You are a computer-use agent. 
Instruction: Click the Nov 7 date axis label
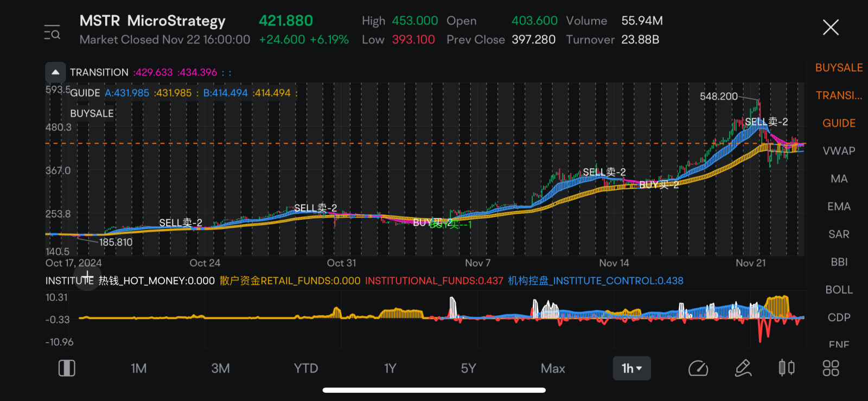coord(477,263)
